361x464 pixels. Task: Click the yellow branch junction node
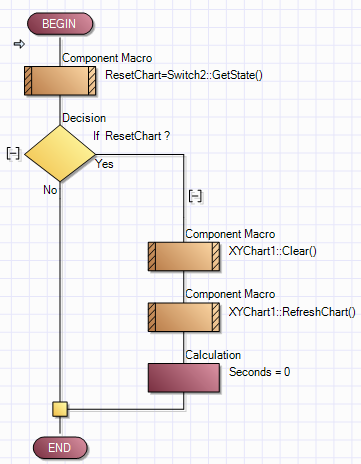tap(60, 409)
